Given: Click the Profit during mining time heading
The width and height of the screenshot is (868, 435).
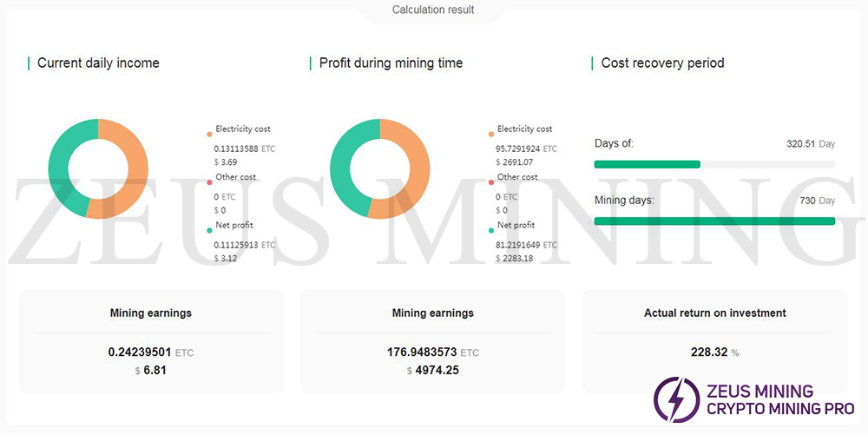Looking at the screenshot, I should tap(391, 63).
